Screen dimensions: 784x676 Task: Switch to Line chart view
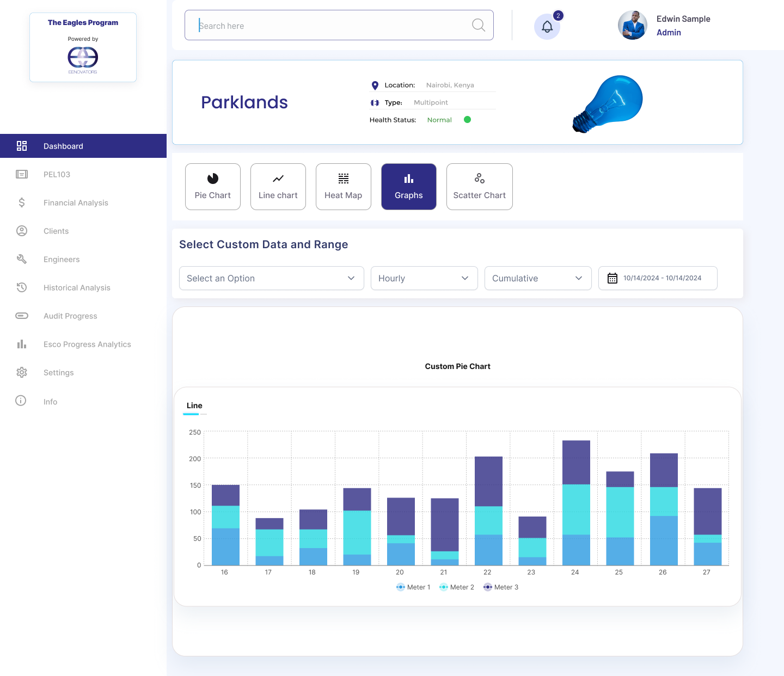click(x=278, y=187)
